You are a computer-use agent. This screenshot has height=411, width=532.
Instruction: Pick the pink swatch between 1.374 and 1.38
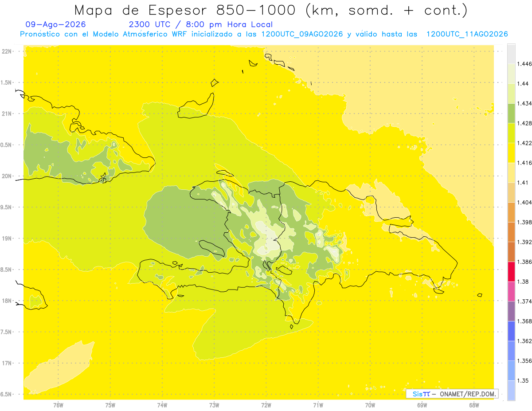(511, 291)
